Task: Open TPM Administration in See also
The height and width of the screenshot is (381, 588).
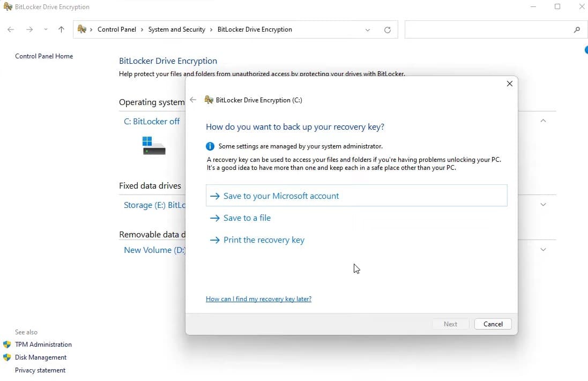Action: click(43, 345)
